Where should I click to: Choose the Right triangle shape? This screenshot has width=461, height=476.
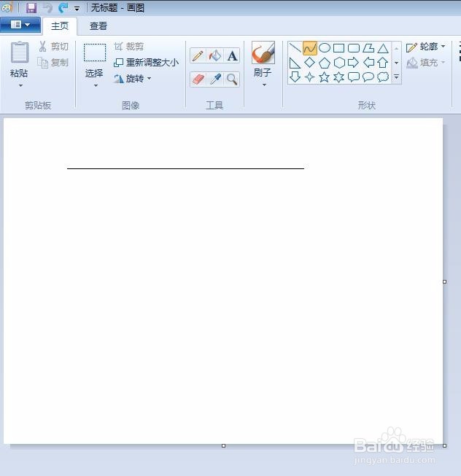pos(295,63)
